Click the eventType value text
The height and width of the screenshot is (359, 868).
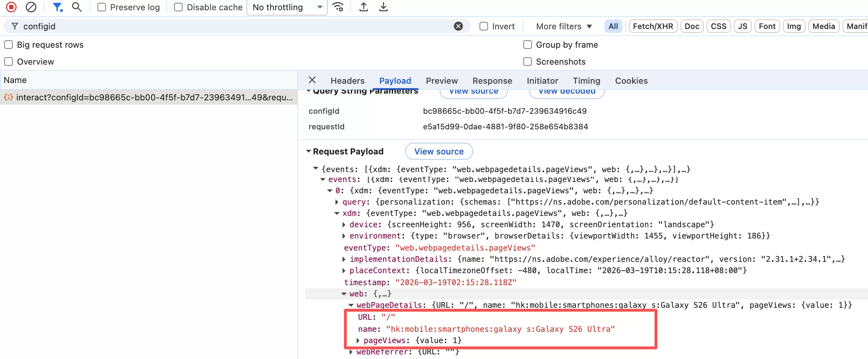pos(465,248)
